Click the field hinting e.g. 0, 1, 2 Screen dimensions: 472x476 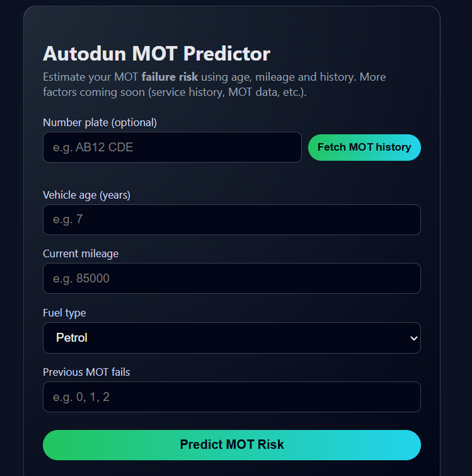coord(232,397)
